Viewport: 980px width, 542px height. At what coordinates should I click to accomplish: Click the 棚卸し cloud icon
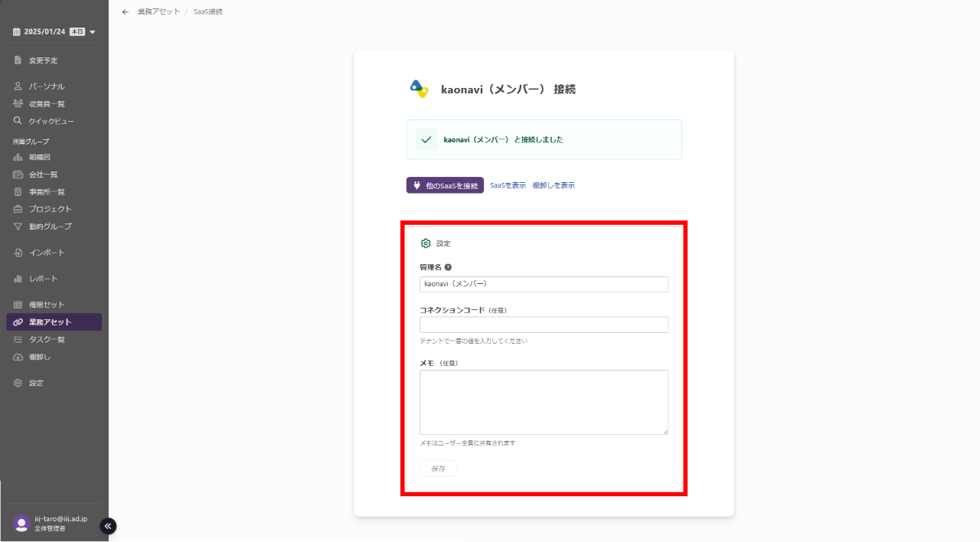click(18, 357)
